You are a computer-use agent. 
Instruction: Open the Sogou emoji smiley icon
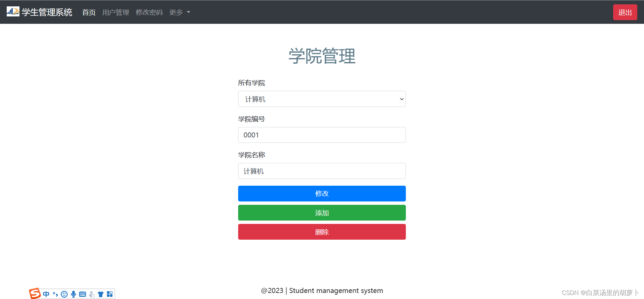(x=64, y=294)
